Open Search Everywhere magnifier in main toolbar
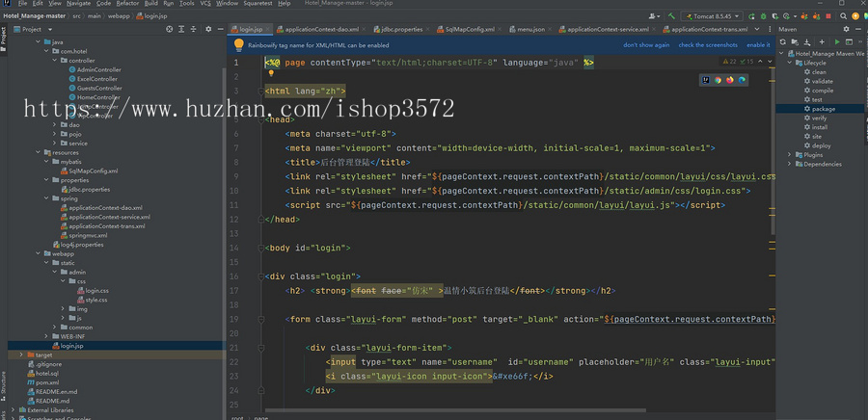Screen dimensions: 868x420 pyautogui.click(x=843, y=16)
